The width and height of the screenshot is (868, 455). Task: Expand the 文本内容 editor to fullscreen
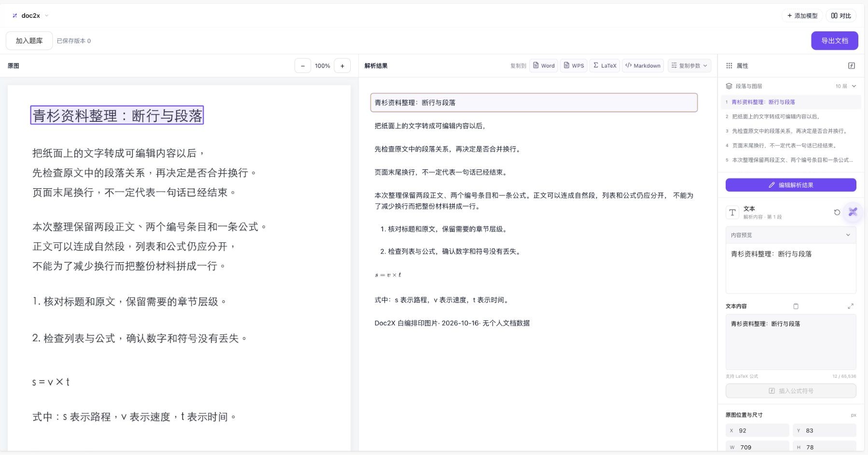(851, 306)
